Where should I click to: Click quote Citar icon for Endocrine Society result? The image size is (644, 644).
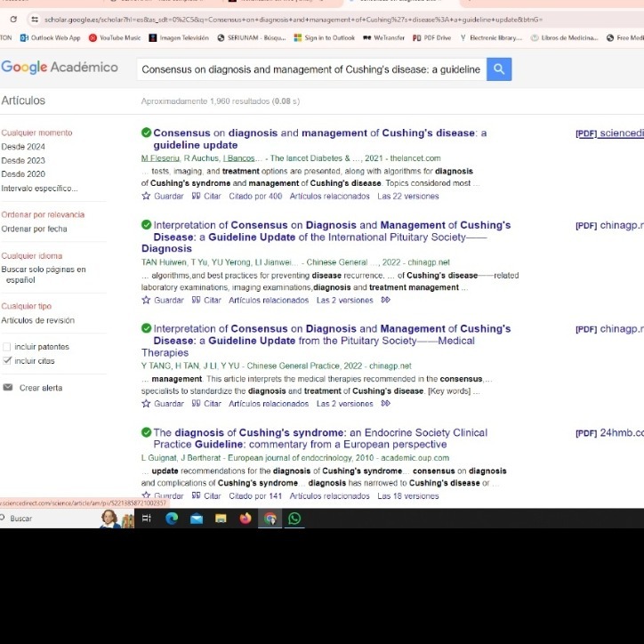tap(196, 495)
